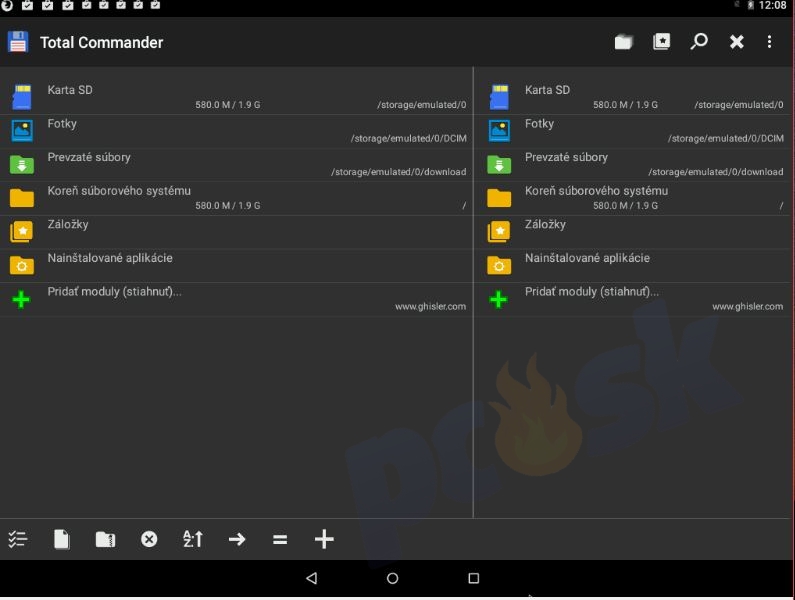Click /storage/emulated/0/DCIM path in left panel
This screenshot has height=600, width=795.
click(x=409, y=138)
